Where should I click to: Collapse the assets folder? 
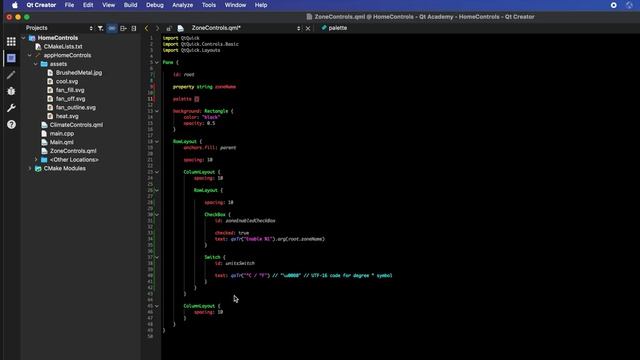click(x=36, y=64)
